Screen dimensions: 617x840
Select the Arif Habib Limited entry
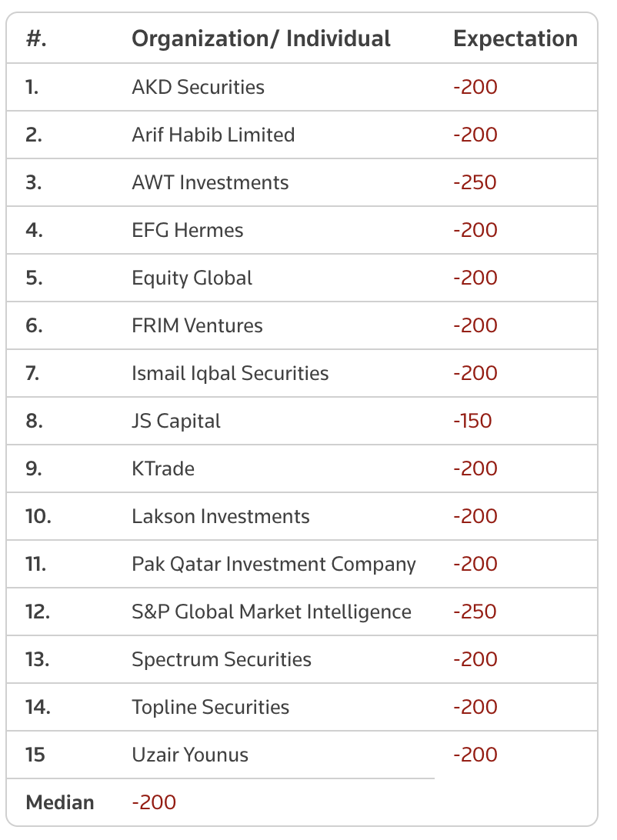[x=213, y=135]
